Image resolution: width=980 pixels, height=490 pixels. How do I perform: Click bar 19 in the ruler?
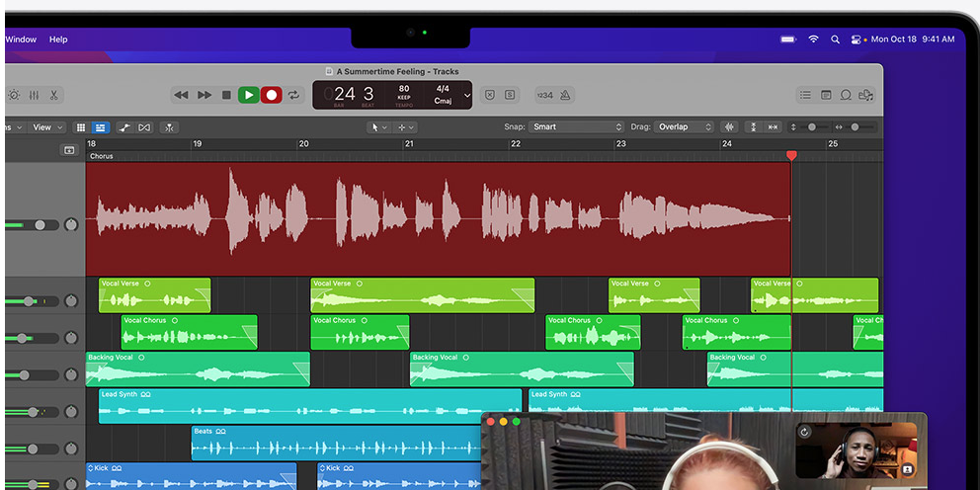point(197,144)
